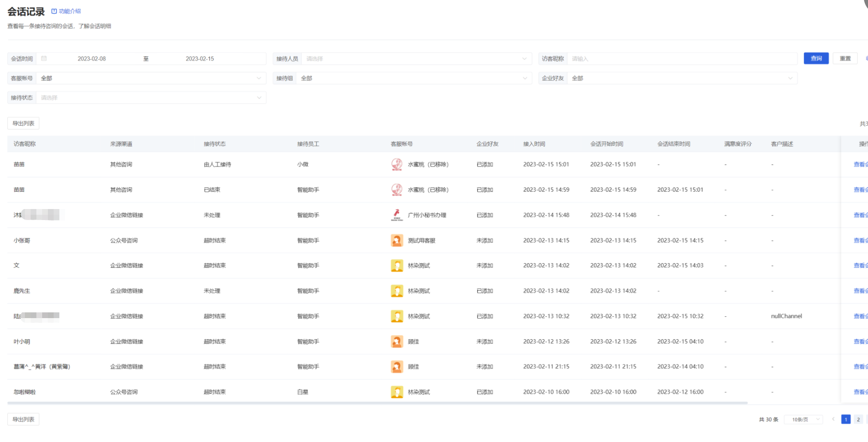Click 林染测试 avatar in the 鹿先生 row
Screen dimensions: 868x442
397,291
